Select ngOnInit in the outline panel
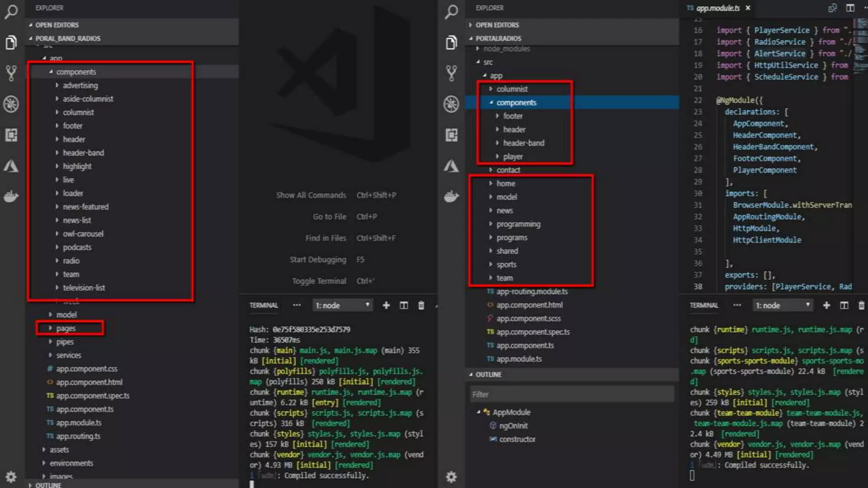 (513, 426)
